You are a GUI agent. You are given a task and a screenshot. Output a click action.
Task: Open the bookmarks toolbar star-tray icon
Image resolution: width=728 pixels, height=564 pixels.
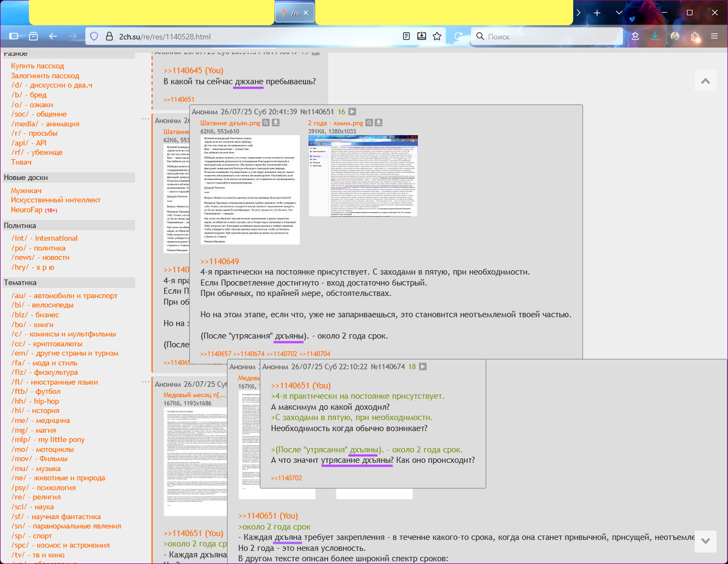coord(635,36)
